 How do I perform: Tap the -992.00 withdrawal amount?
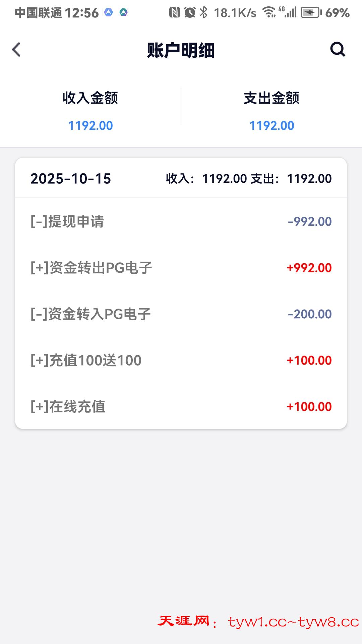click(310, 221)
